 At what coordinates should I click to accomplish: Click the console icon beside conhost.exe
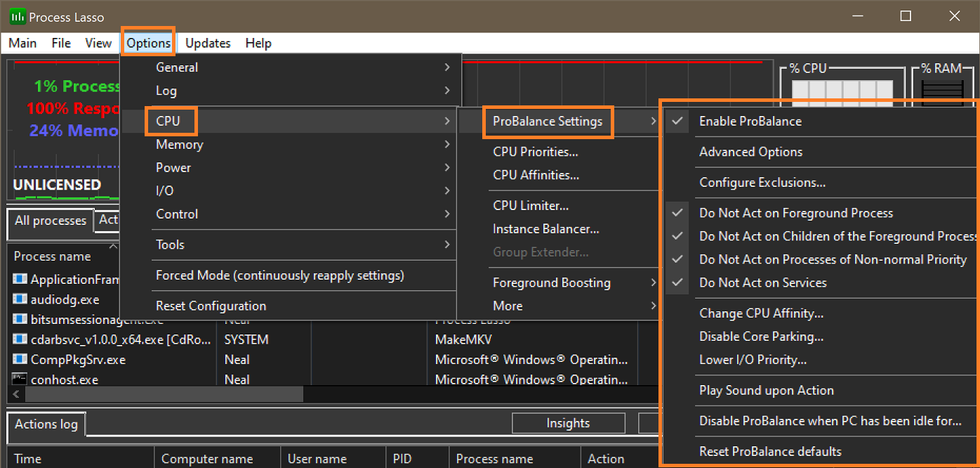pos(20,379)
